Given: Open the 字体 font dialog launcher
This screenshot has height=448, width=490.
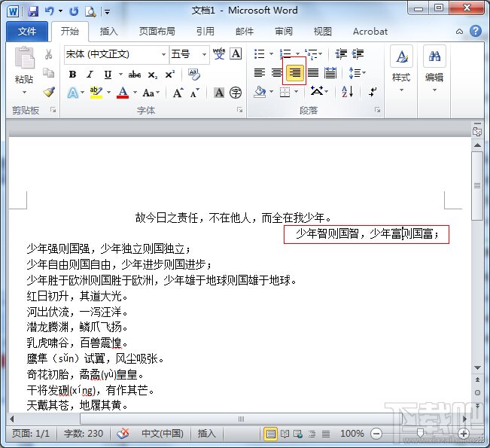Looking at the screenshot, I should coord(239,109).
